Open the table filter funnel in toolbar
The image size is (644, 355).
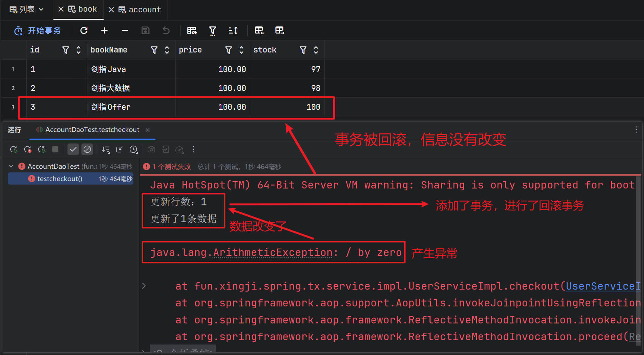[212, 31]
